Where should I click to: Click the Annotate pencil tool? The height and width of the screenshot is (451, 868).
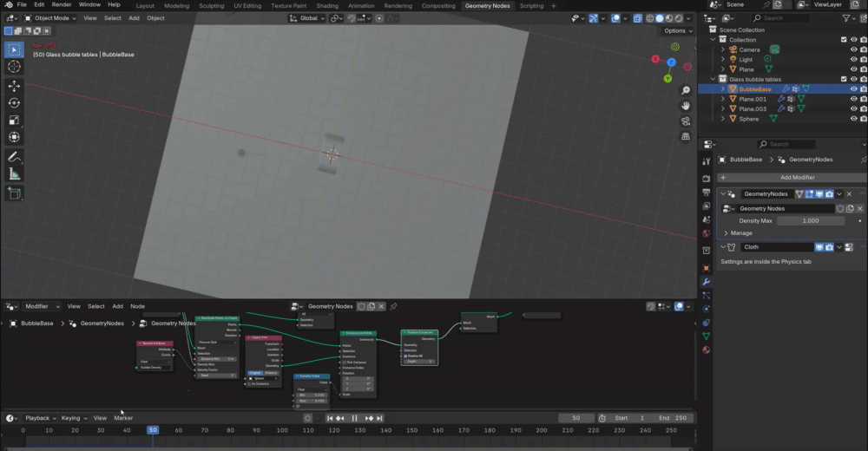(x=14, y=157)
